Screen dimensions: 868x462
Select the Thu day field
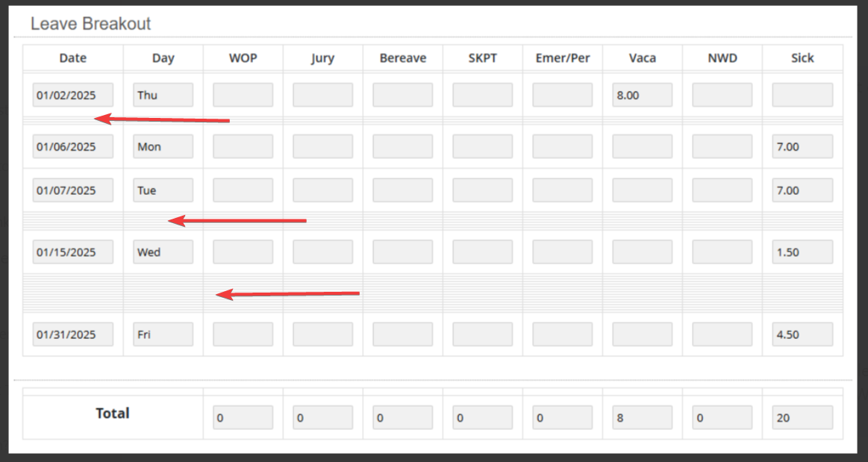[163, 96]
